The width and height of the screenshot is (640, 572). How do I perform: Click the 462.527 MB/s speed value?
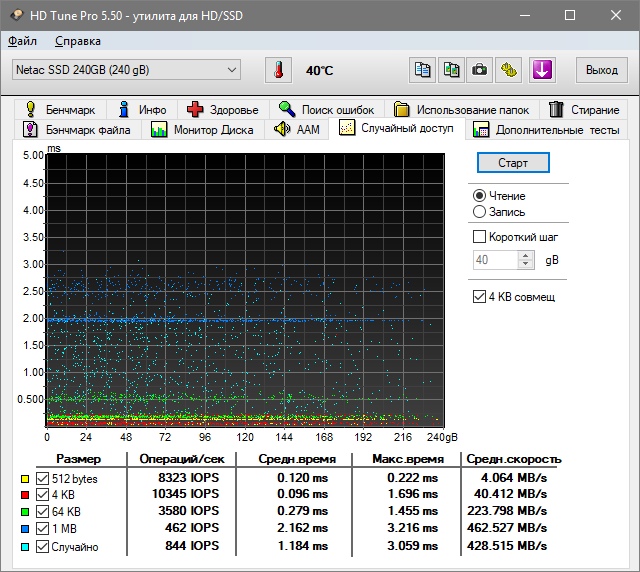(507, 527)
